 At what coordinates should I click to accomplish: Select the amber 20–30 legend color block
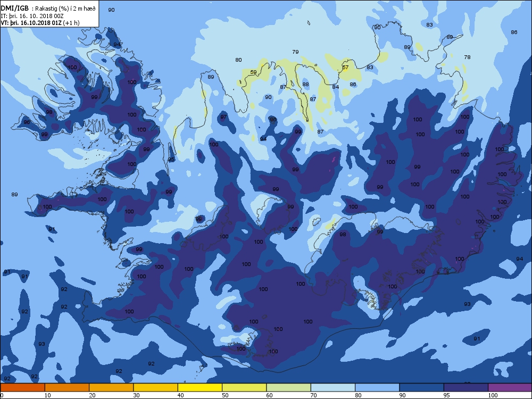coord(111,387)
